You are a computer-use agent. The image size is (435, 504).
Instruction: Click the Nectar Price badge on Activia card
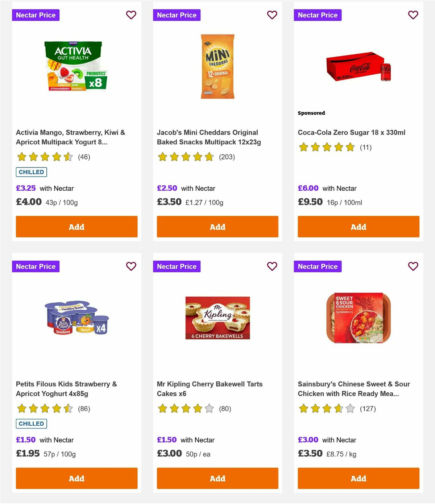click(x=36, y=15)
